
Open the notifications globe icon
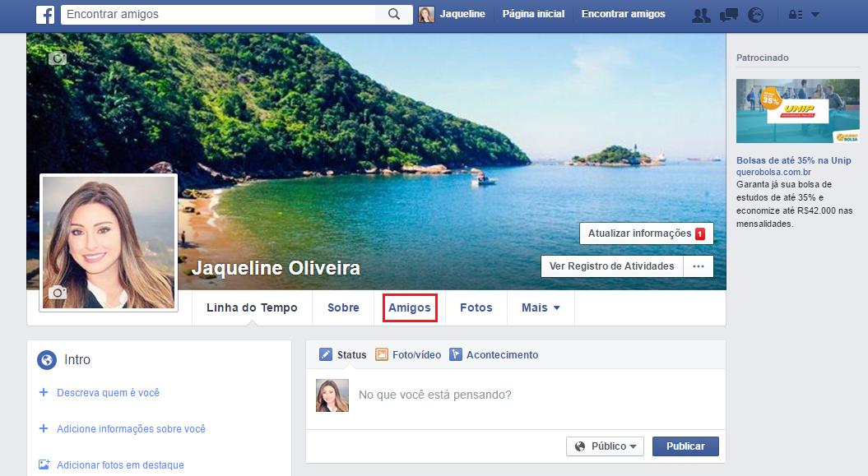(x=755, y=14)
